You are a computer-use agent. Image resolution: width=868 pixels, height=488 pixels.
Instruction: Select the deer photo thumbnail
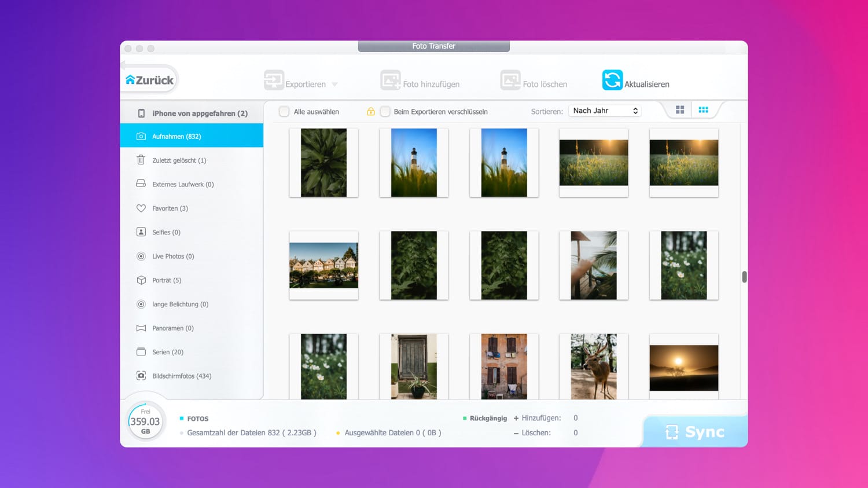pyautogui.click(x=593, y=366)
